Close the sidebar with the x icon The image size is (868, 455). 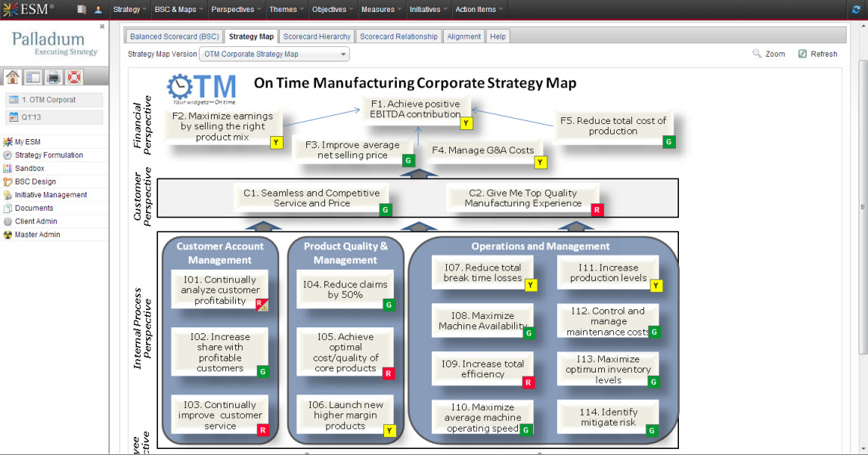[102, 26]
